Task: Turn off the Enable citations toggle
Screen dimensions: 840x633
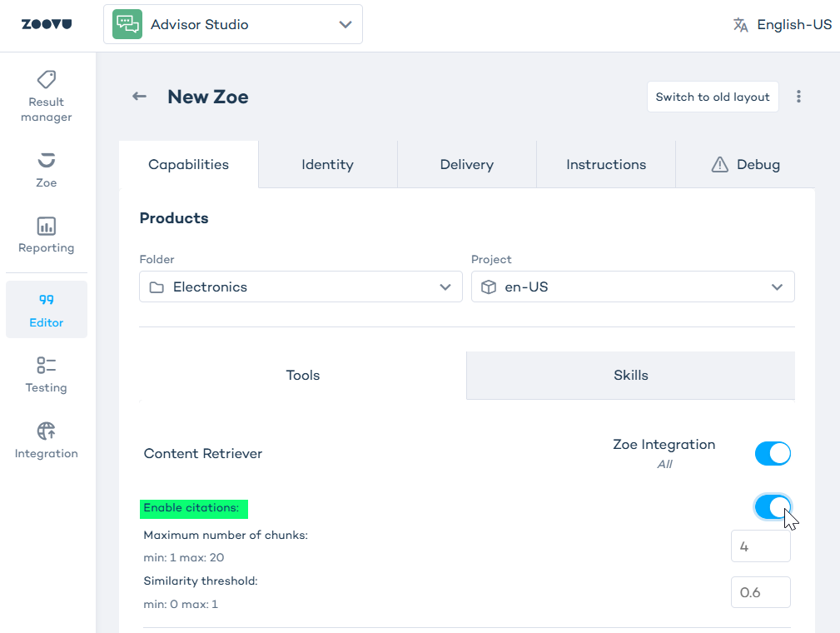Action: coord(773,506)
